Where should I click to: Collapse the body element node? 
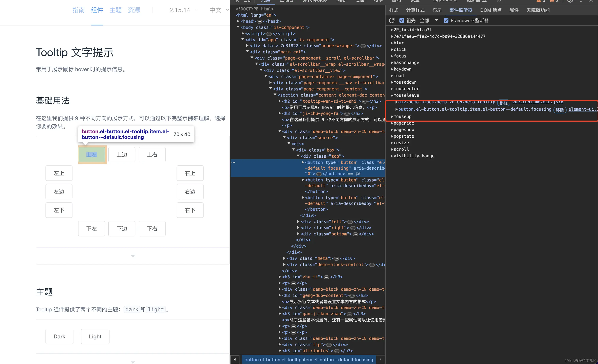pos(238,27)
